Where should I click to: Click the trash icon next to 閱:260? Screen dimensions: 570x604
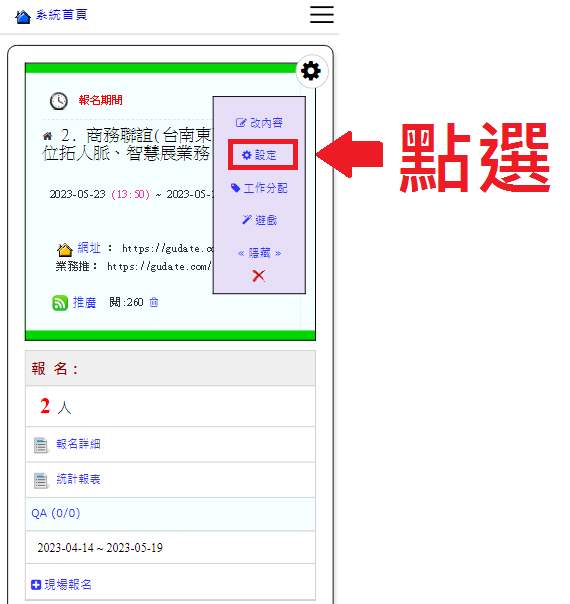tap(154, 302)
